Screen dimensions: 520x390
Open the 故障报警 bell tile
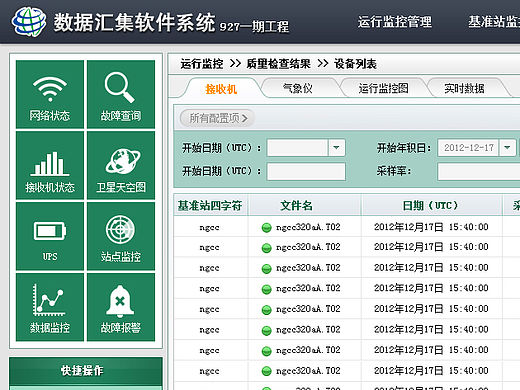point(121,307)
